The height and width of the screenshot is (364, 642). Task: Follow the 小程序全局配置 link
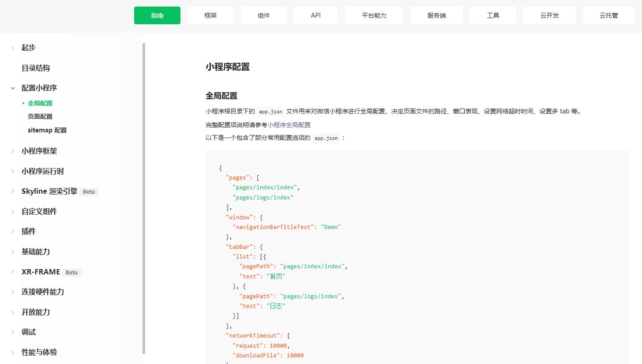pyautogui.click(x=289, y=125)
